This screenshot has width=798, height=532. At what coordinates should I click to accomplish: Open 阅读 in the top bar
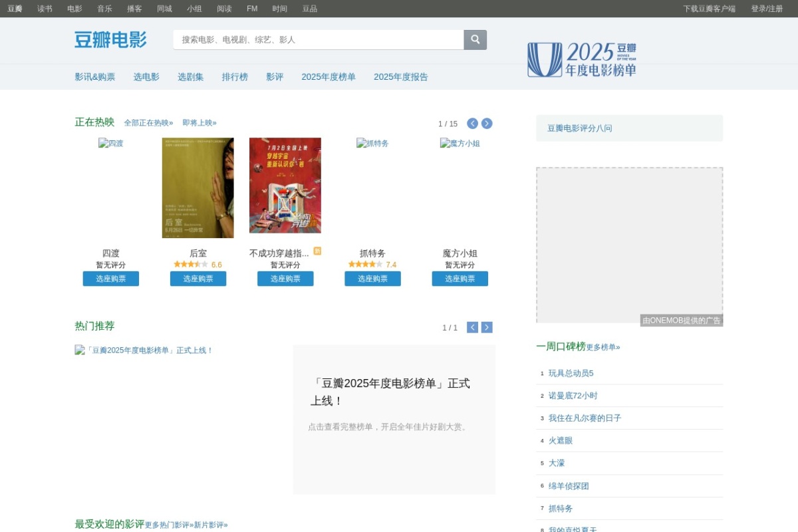coord(224,9)
